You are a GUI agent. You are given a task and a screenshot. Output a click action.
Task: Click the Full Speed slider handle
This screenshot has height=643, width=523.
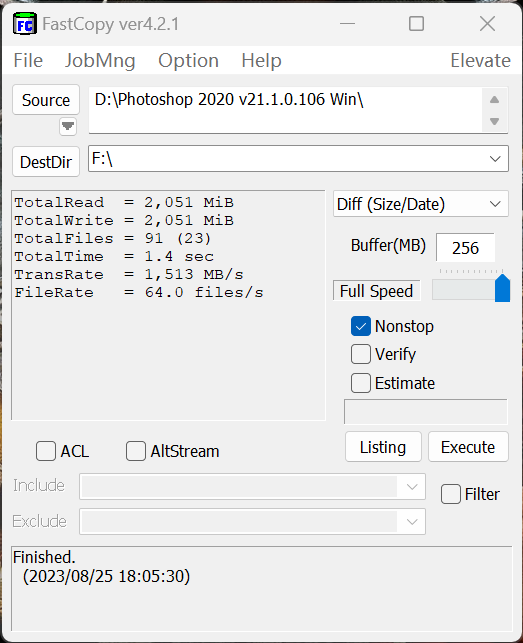point(502,288)
